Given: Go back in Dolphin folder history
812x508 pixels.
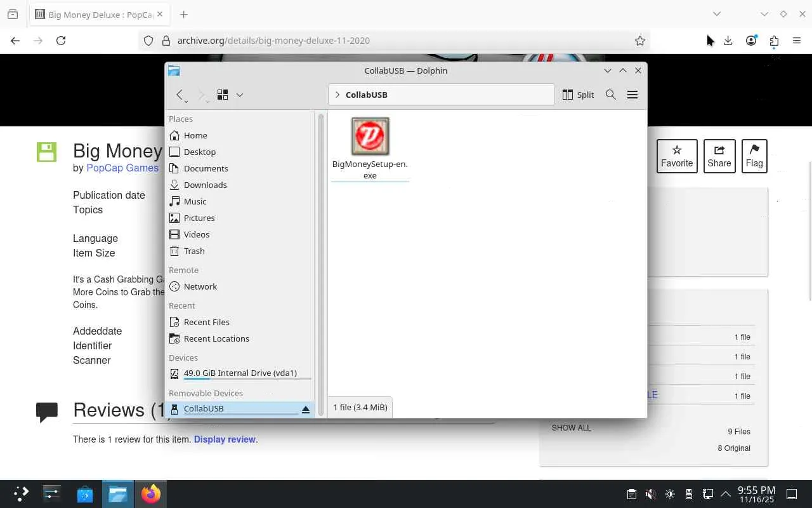Looking at the screenshot, I should (181, 95).
